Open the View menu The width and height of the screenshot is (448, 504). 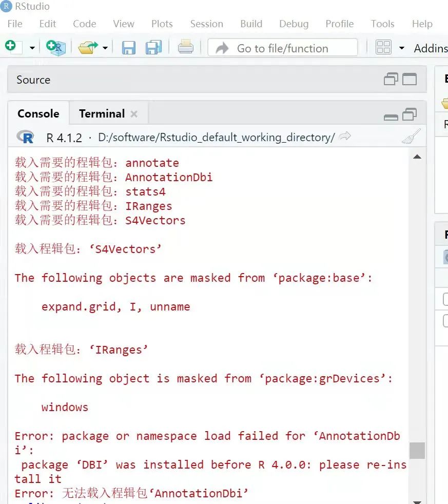click(124, 24)
